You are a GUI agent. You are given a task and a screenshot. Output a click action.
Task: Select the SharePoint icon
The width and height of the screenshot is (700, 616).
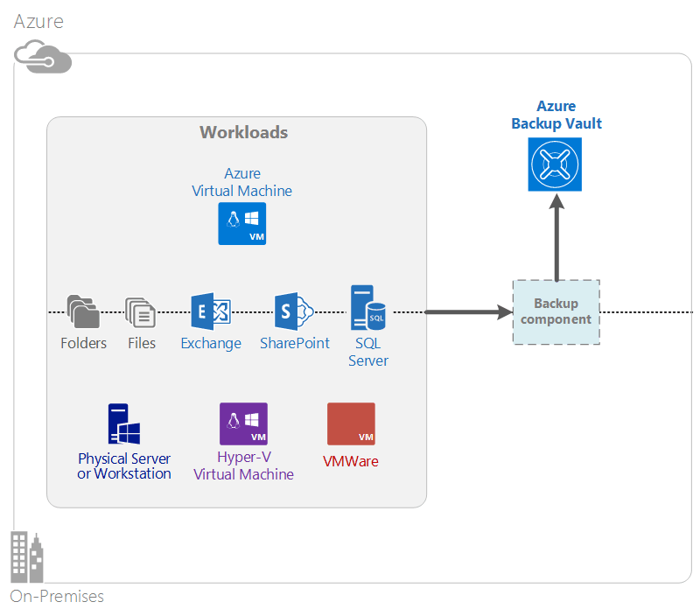(294, 311)
